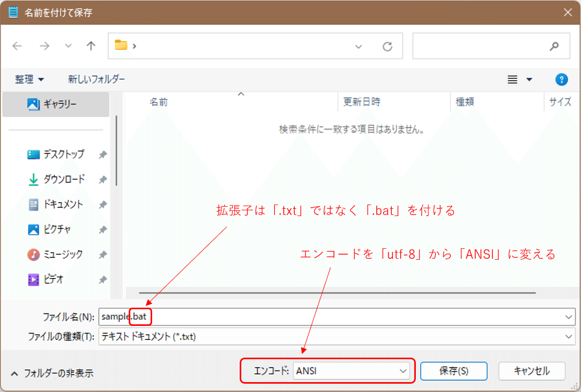Click the キャンセル button
The width and height of the screenshot is (581, 392).
(531, 371)
